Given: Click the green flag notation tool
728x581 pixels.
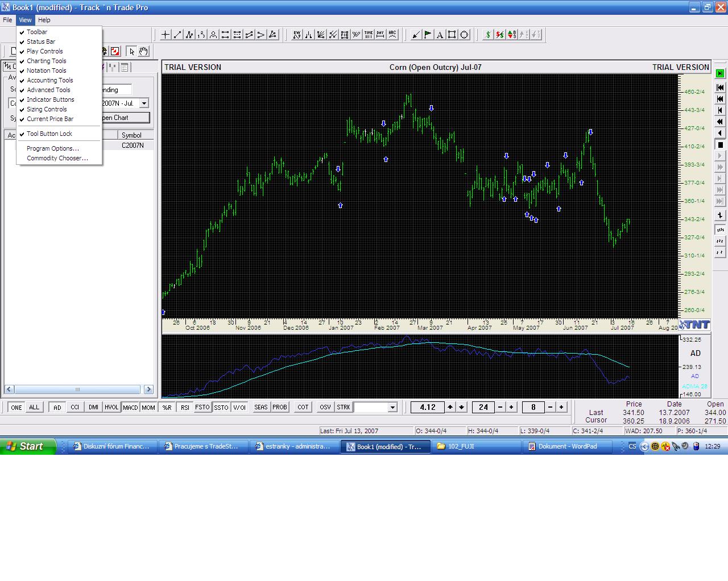Looking at the screenshot, I should pyautogui.click(x=428, y=35).
